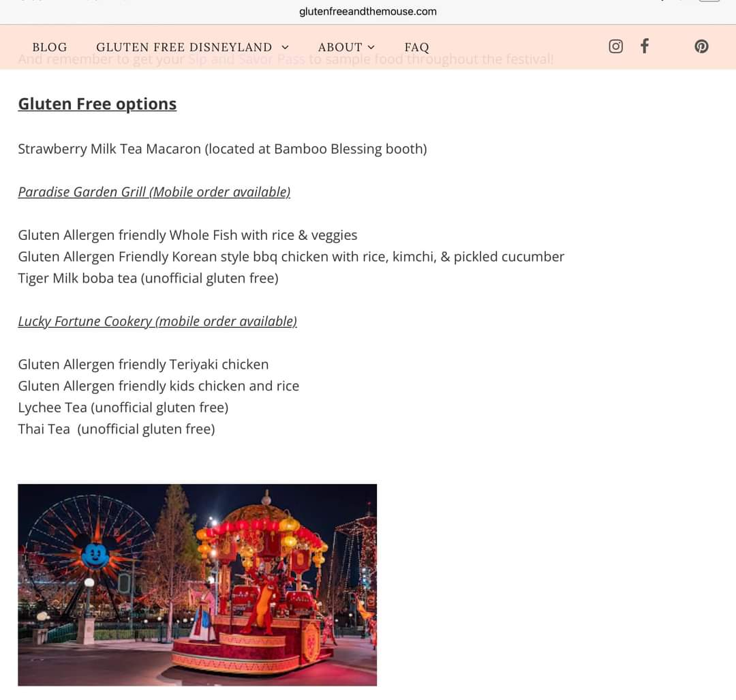
Task: Open the Facebook page icon
Action: tap(645, 46)
